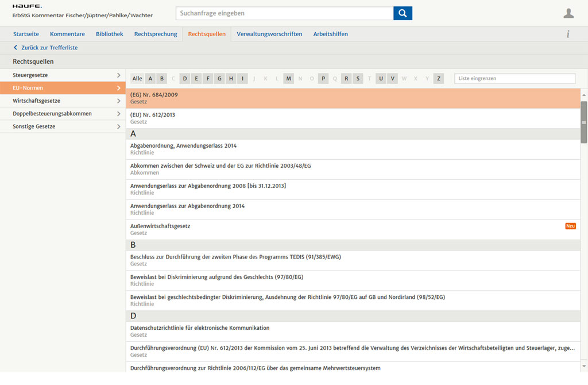Click the Neu badge on Außenwirtschaftsgesetz
Image resolution: width=588 pixels, height=385 pixels.
pos(570,226)
